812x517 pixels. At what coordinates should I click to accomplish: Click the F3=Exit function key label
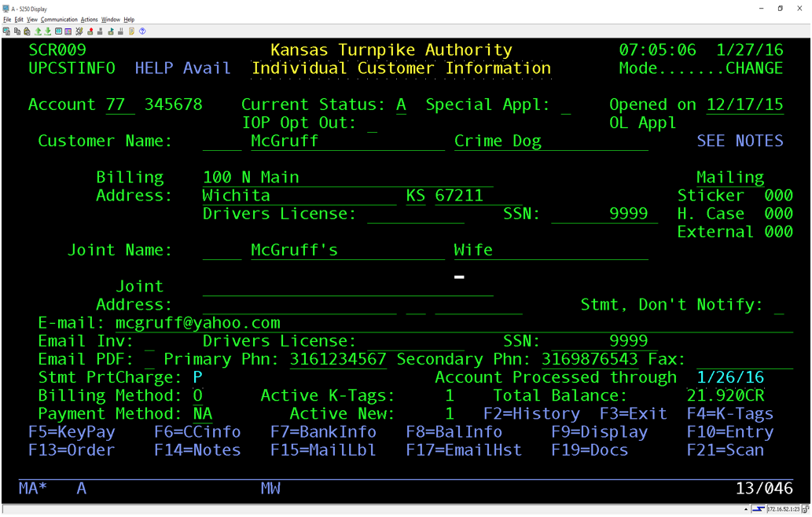pyautogui.click(x=633, y=413)
